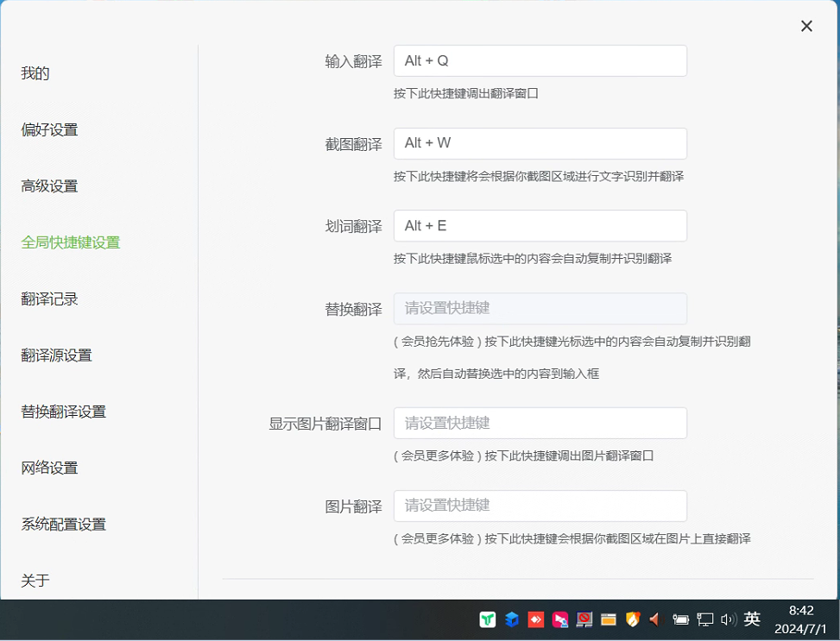The width and height of the screenshot is (840, 641).
Task: Open 翻译源设置 settings page
Action: tap(56, 355)
